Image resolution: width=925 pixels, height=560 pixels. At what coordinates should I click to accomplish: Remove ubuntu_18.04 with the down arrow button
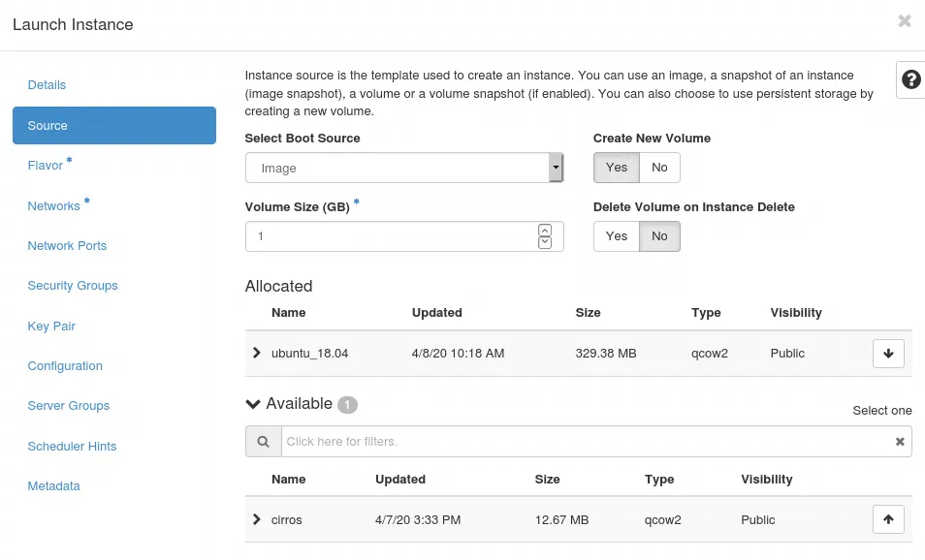(888, 354)
